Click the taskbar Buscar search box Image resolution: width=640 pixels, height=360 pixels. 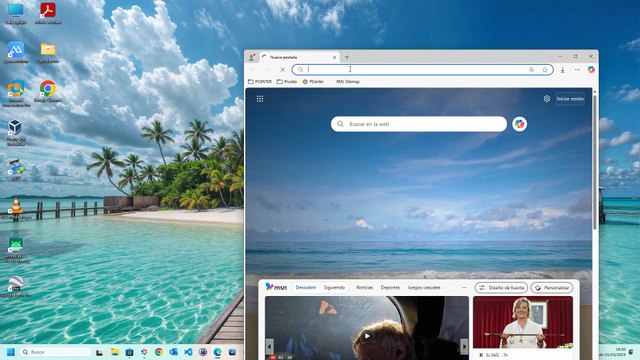(x=56, y=352)
